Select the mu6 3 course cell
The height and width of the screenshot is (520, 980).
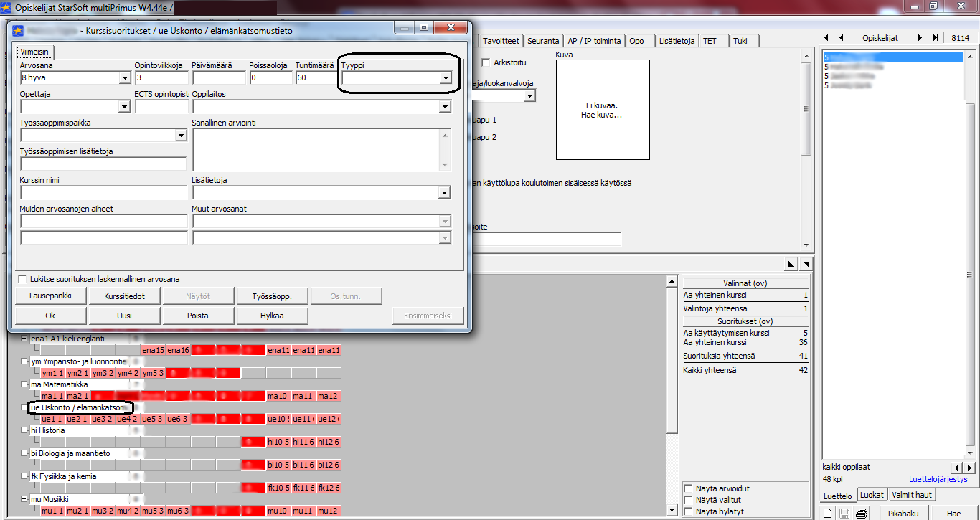[x=177, y=511]
